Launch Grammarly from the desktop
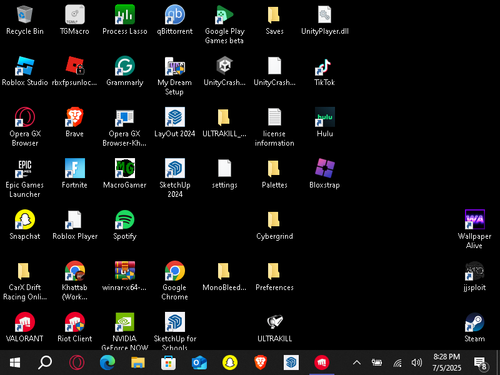 125,66
